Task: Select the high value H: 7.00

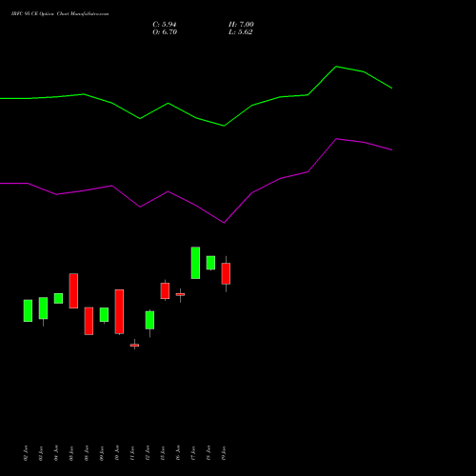Action: (x=241, y=25)
